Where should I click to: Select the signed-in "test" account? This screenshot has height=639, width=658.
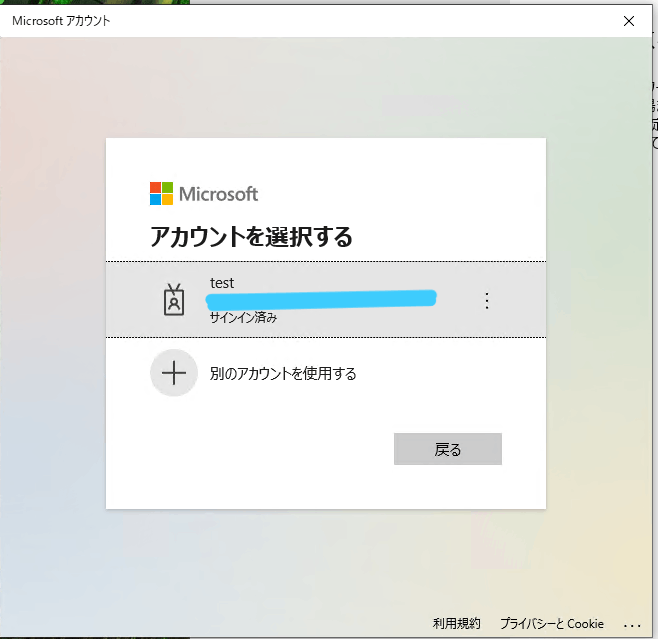(326, 300)
